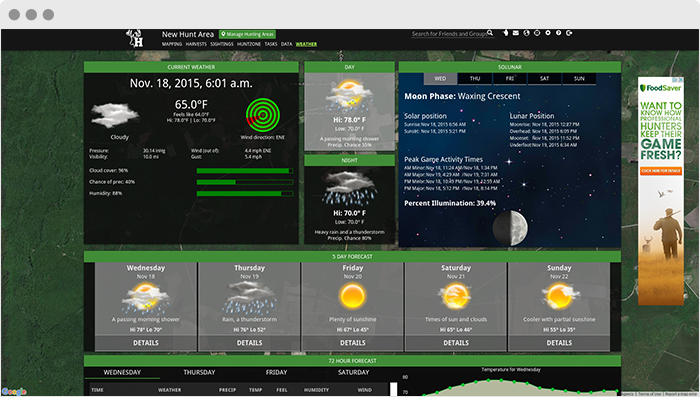
Task: Click the Humidity progress bar
Action: [x=245, y=194]
